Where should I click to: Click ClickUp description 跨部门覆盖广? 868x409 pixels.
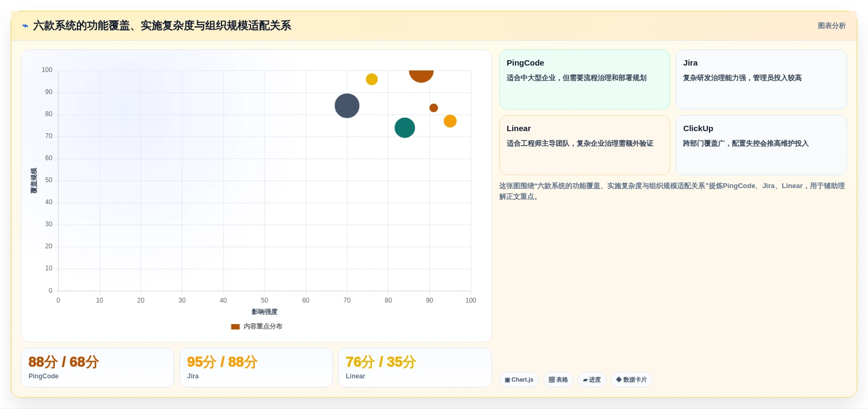[x=745, y=143]
